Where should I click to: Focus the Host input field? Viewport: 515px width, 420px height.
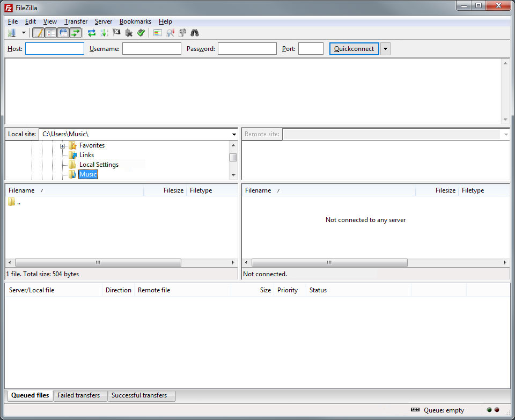[x=55, y=49]
